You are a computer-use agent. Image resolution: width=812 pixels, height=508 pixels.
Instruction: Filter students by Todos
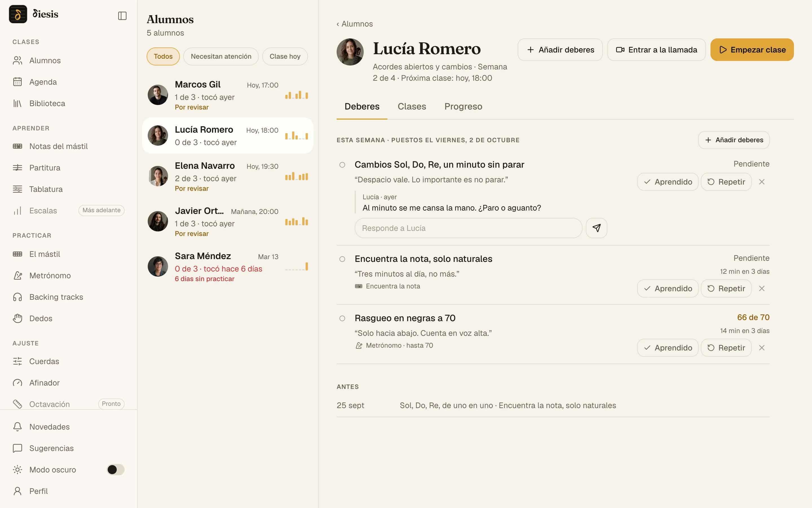[163, 56]
